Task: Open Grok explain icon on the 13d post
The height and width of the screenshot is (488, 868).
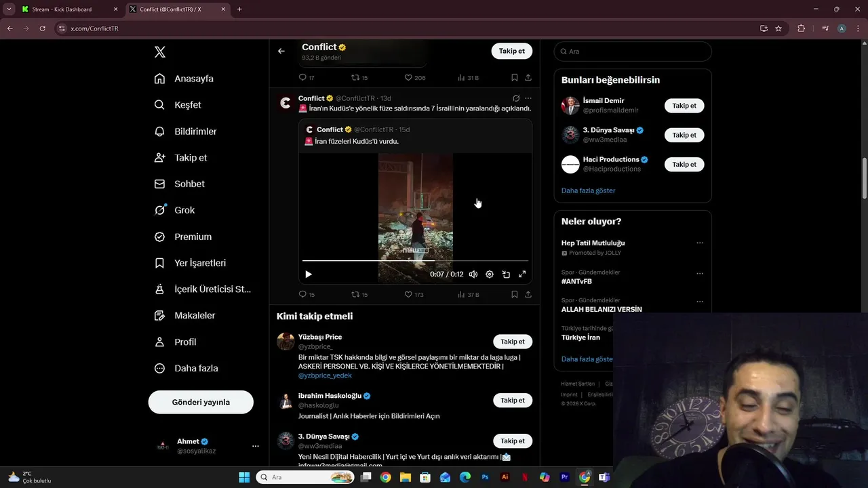Action: (x=516, y=98)
